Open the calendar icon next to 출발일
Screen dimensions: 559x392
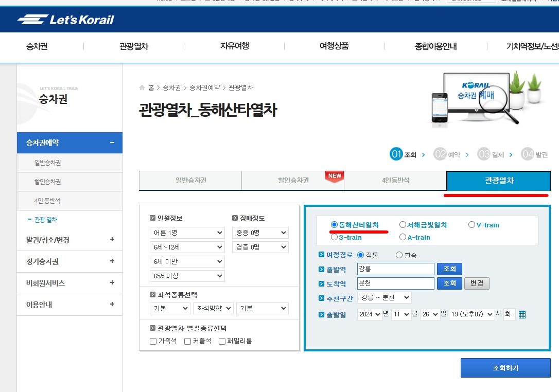[521, 314]
